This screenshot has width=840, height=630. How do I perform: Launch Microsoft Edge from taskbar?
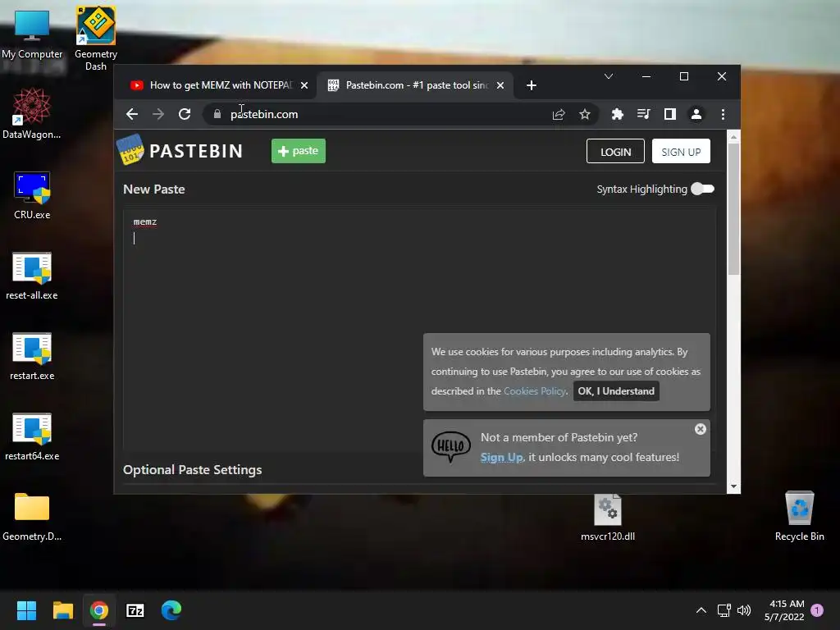click(x=171, y=610)
